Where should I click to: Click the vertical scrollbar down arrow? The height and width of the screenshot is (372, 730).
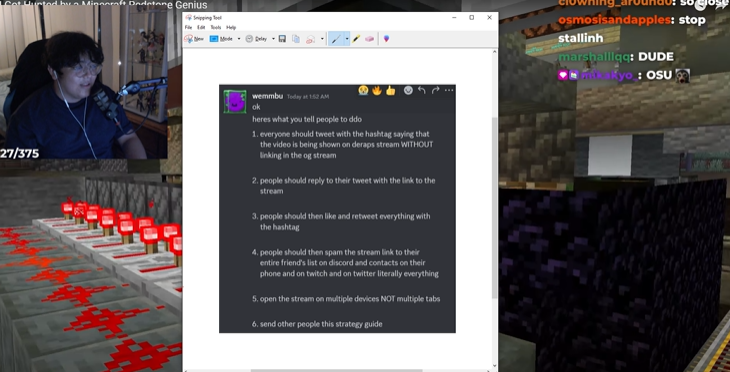point(494,366)
